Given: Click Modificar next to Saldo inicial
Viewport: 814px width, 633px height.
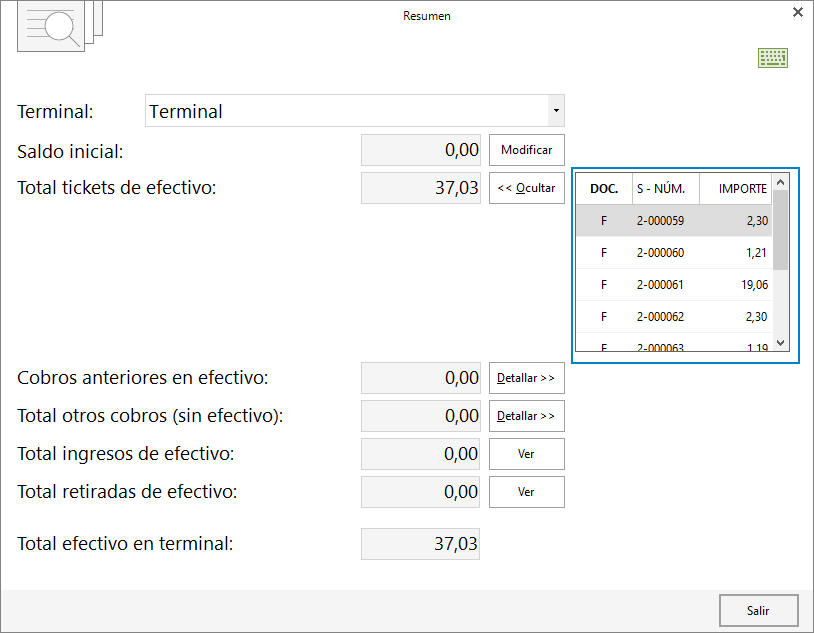Looking at the screenshot, I should pos(526,150).
